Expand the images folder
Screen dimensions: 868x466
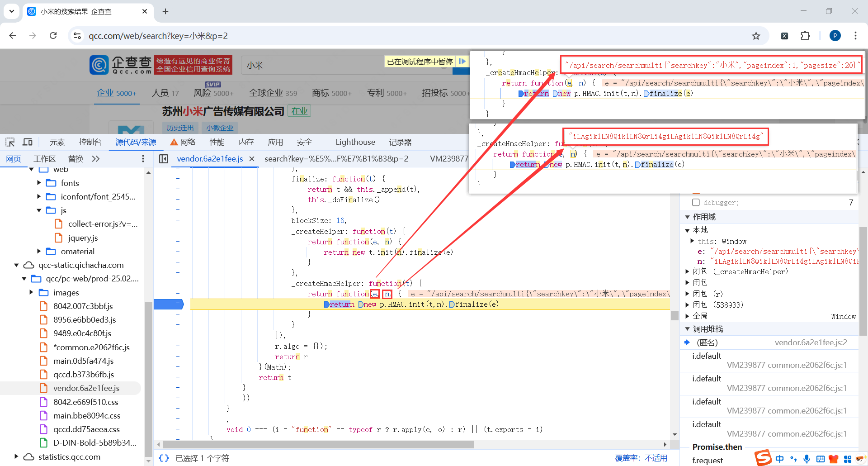tap(31, 292)
